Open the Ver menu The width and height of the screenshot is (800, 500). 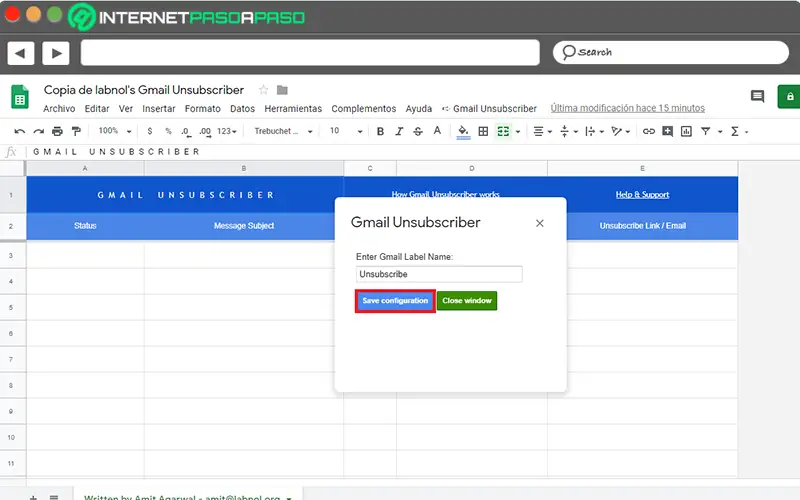pyautogui.click(x=126, y=109)
